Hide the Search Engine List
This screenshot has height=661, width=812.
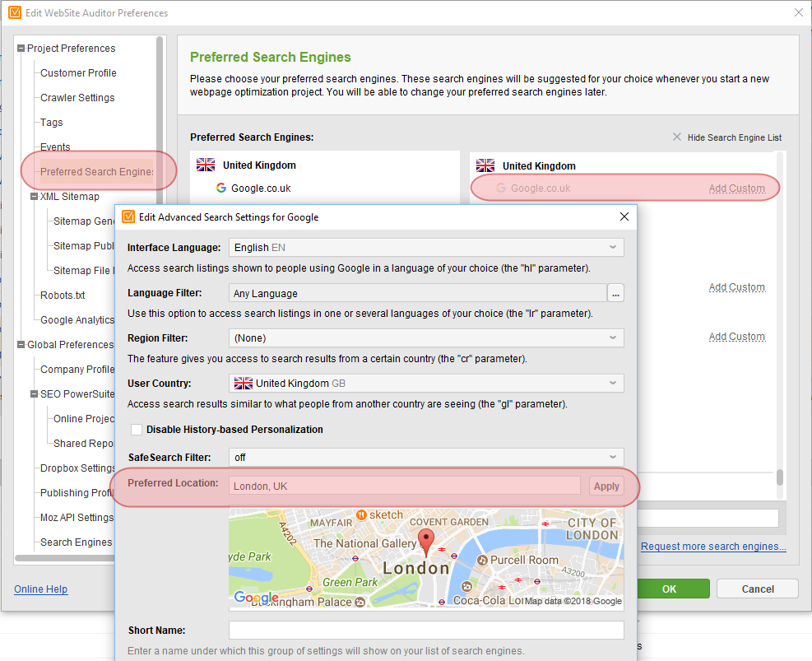click(735, 137)
